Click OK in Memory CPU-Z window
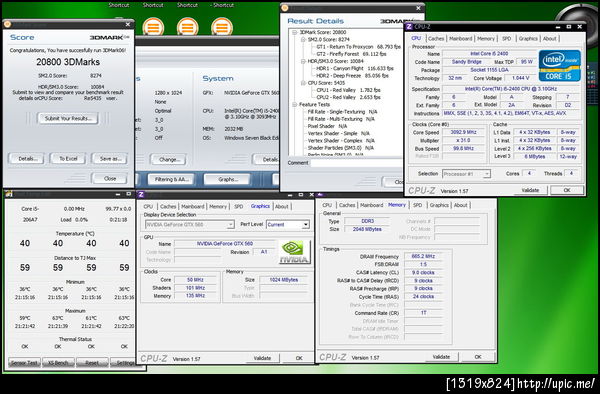 pyautogui.click(x=478, y=357)
